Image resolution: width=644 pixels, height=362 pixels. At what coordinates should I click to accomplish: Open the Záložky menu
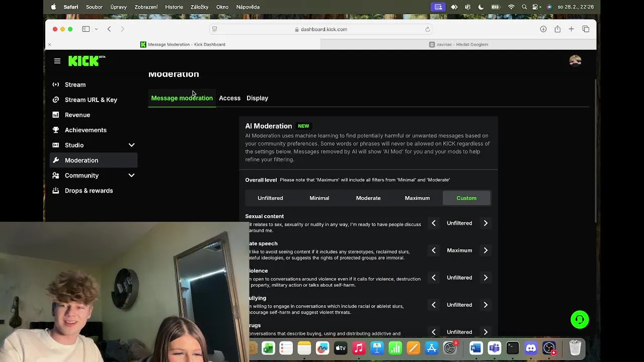[200, 7]
